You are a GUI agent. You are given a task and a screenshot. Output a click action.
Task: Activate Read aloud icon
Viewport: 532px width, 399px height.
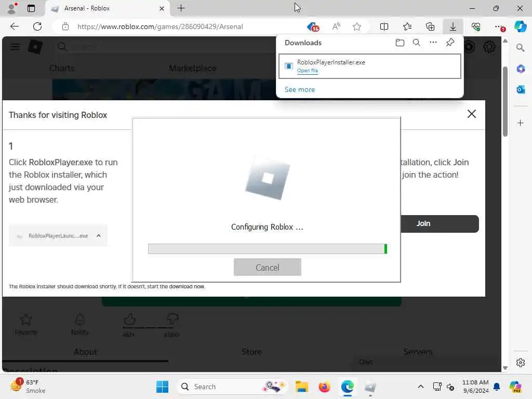click(336, 26)
